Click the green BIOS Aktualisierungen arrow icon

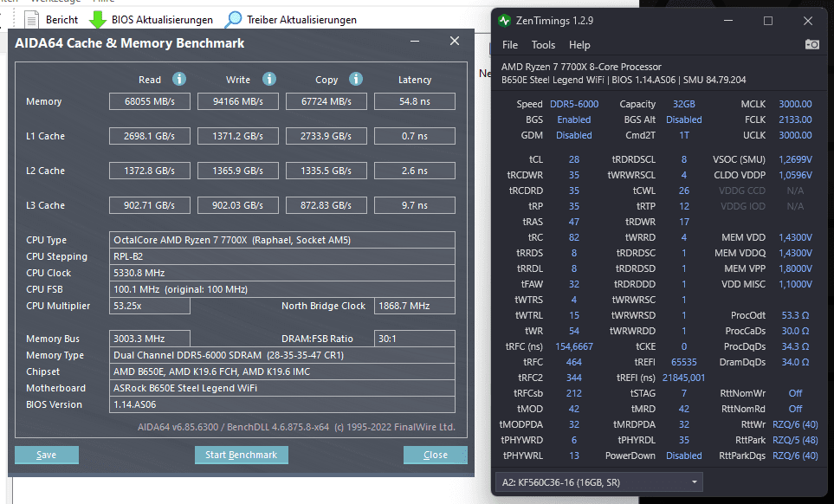click(x=97, y=20)
